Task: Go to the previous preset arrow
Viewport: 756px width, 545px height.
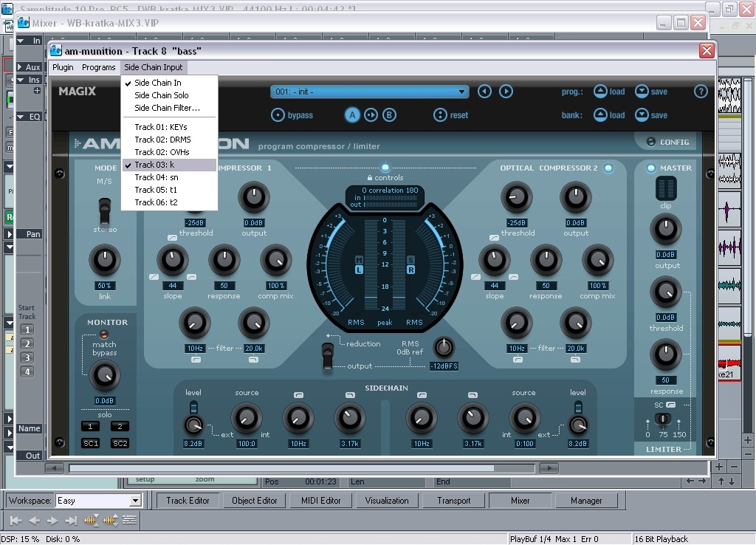Action: tap(484, 92)
